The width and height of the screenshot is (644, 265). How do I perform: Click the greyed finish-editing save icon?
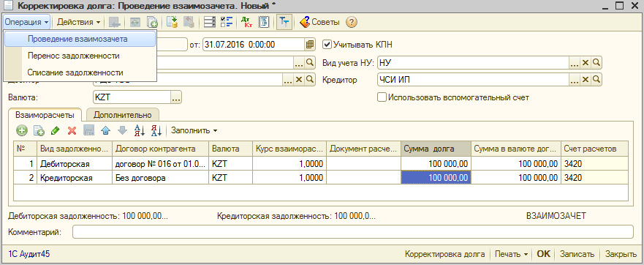[x=89, y=131]
